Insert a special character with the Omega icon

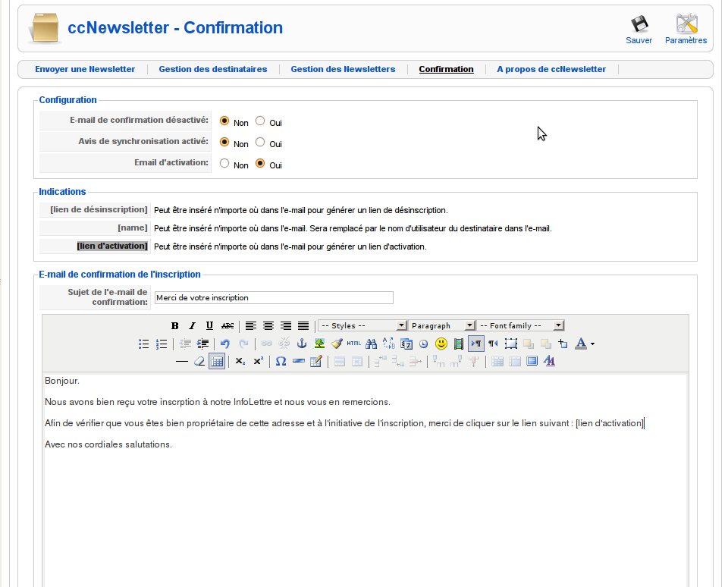(x=281, y=362)
